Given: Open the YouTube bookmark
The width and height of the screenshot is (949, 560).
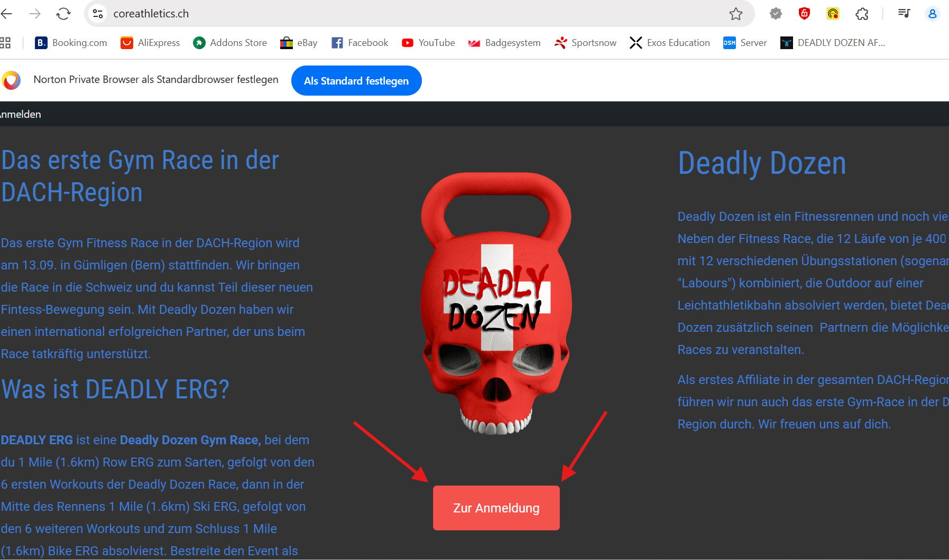Looking at the screenshot, I should coord(428,43).
